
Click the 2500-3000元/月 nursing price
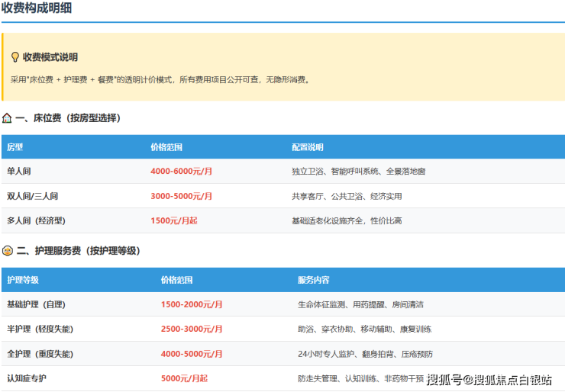(192, 329)
